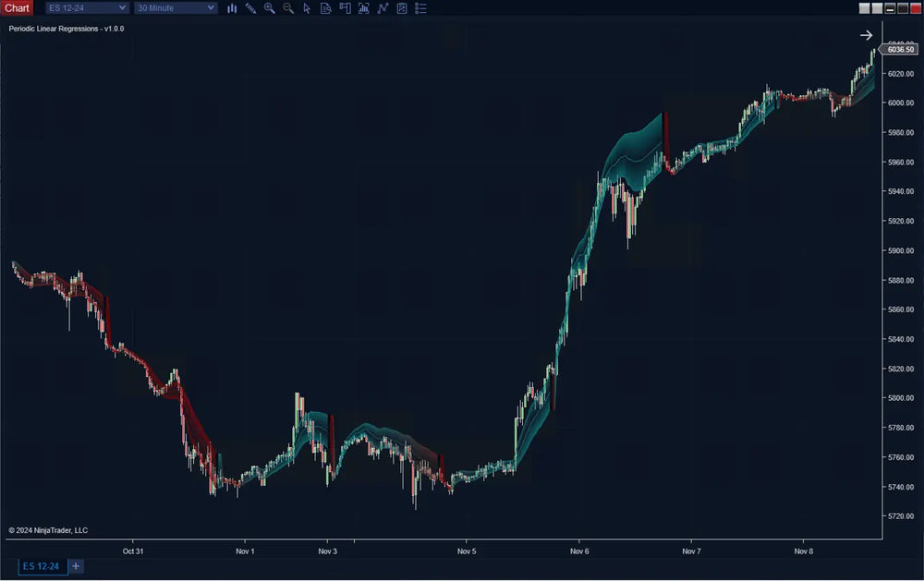
Task: Open the drawing tools pencil icon
Action: click(250, 8)
